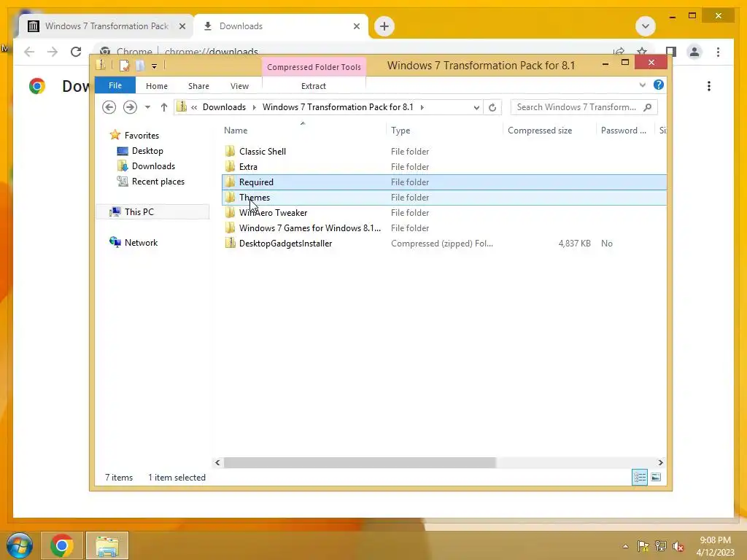
Task: Close the Chrome Downloads tab
Action: 356,26
